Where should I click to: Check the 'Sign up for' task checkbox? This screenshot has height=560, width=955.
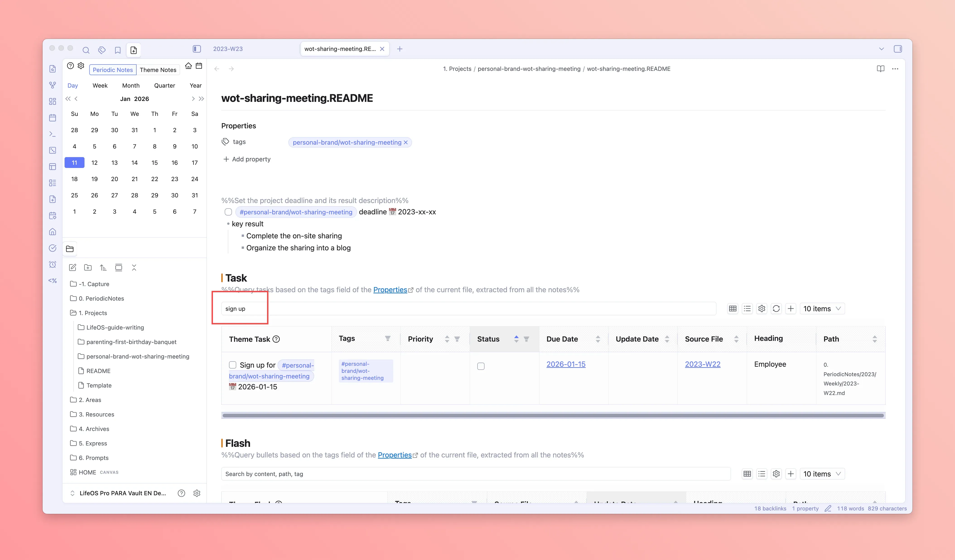pos(233,365)
